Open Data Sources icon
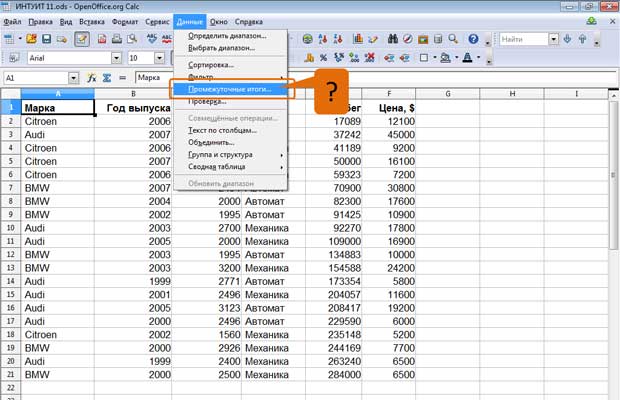This screenshot has width=620, height=400. pyautogui.click(x=438, y=39)
